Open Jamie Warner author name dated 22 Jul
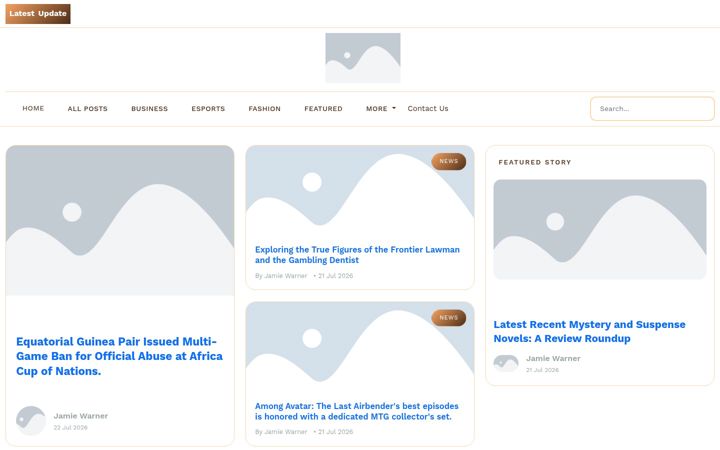The width and height of the screenshot is (720, 450). [81, 416]
